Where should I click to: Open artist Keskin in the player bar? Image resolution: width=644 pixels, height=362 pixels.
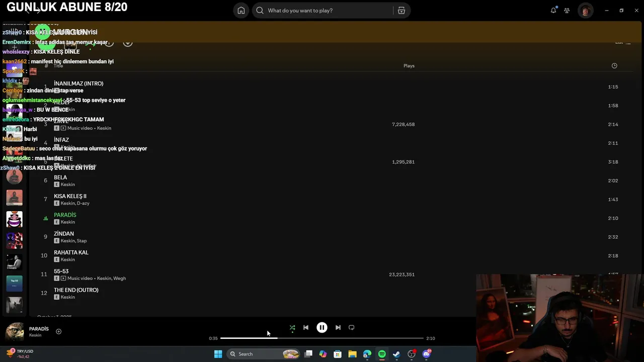pos(35,335)
